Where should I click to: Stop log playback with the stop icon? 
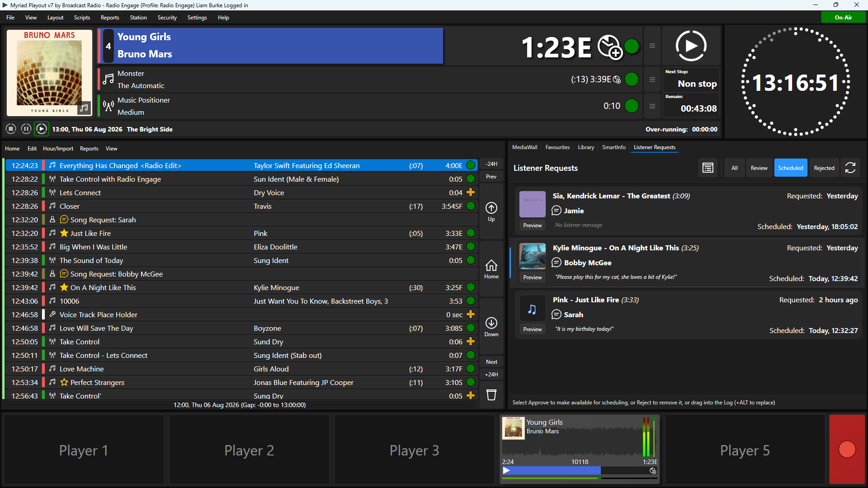pyautogui.click(x=11, y=129)
